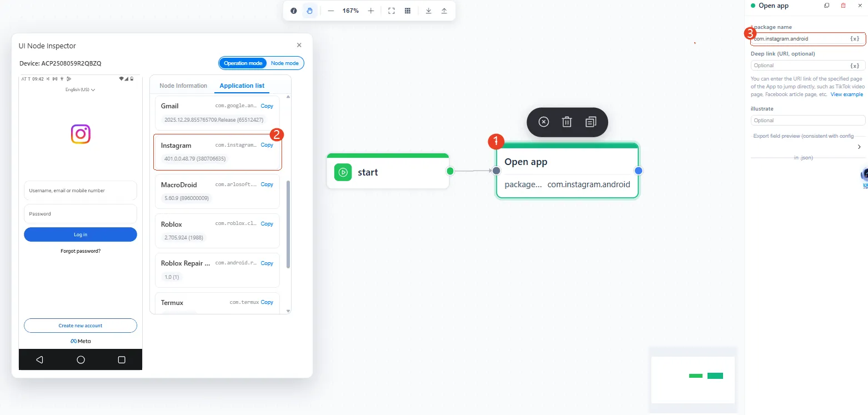This screenshot has height=415, width=868.
Task: Expand the Export field preview section
Action: click(859, 147)
